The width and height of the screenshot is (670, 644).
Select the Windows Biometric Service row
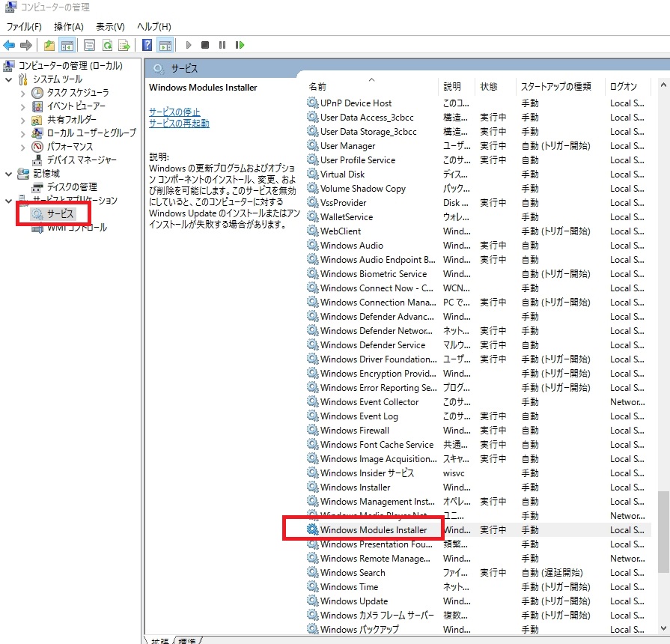point(478,273)
